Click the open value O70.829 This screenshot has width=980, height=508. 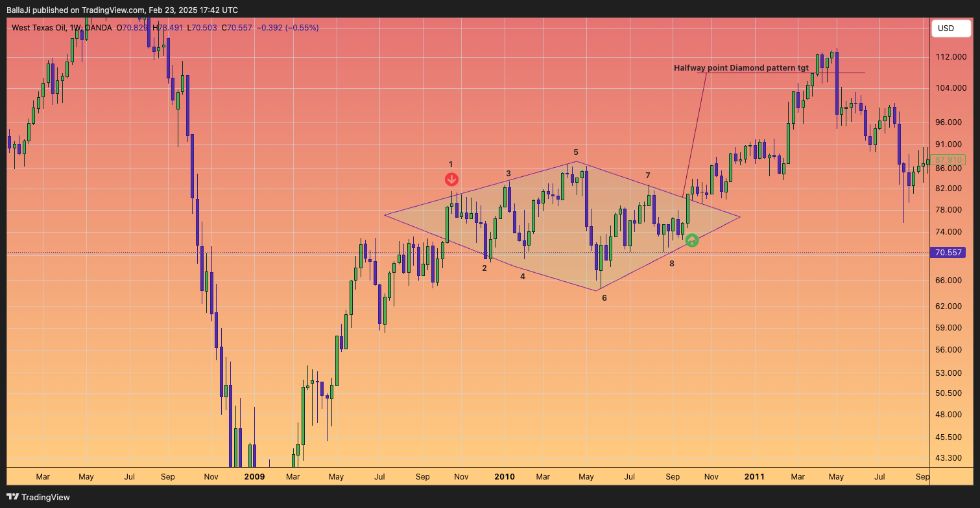pos(132,28)
